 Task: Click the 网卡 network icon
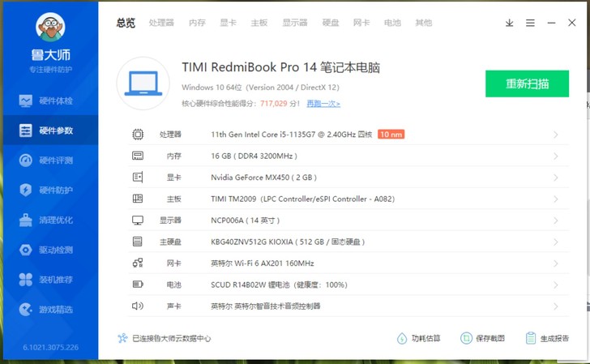(x=138, y=263)
